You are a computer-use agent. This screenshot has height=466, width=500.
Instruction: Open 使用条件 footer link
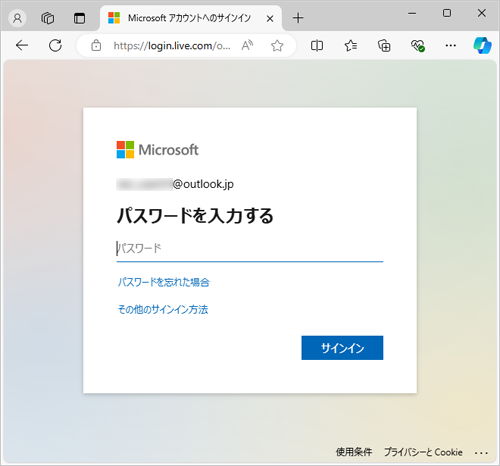click(x=354, y=452)
